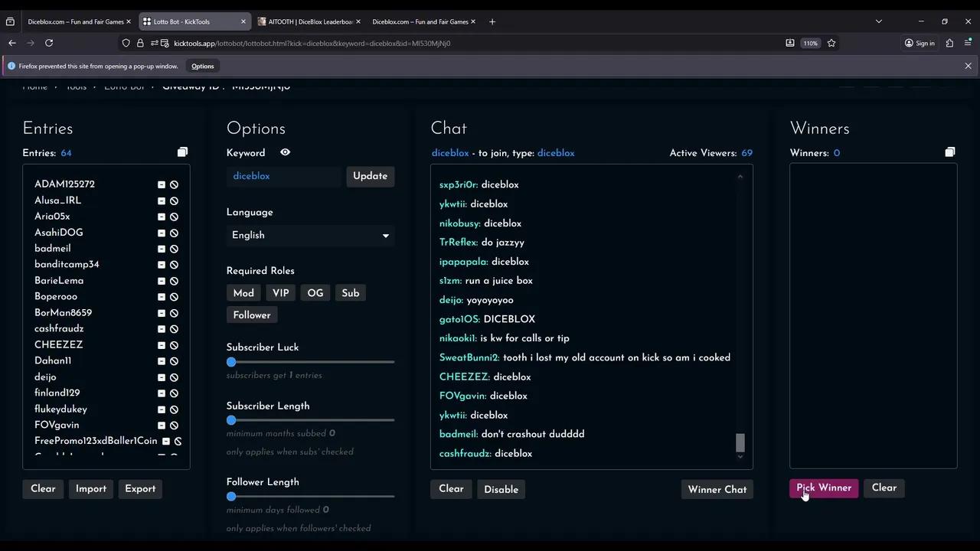Remove entry Boperooo with its minus icon
This screenshot has width=980, height=551.
coord(162,297)
